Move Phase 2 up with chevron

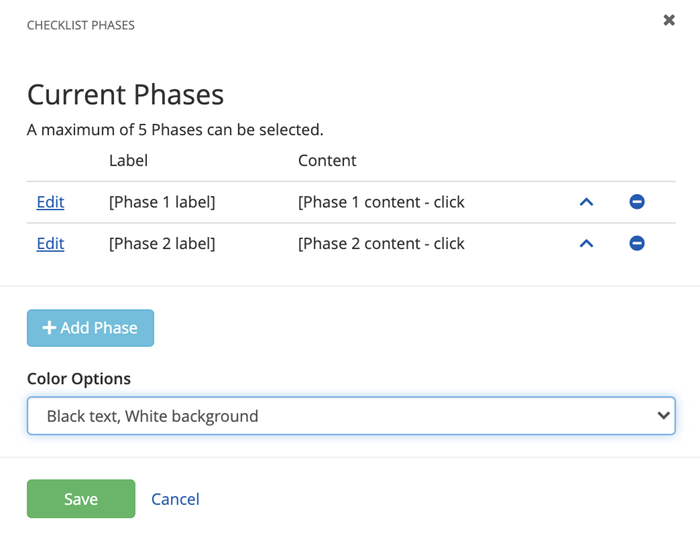(x=586, y=244)
